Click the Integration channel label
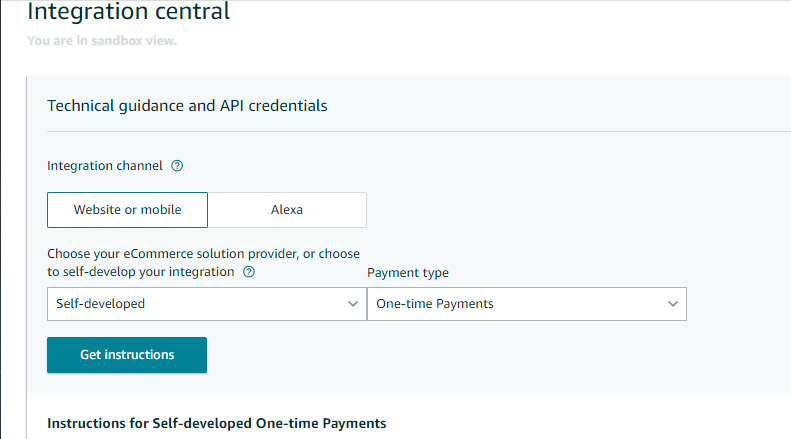The width and height of the screenshot is (791, 439). coord(105,166)
